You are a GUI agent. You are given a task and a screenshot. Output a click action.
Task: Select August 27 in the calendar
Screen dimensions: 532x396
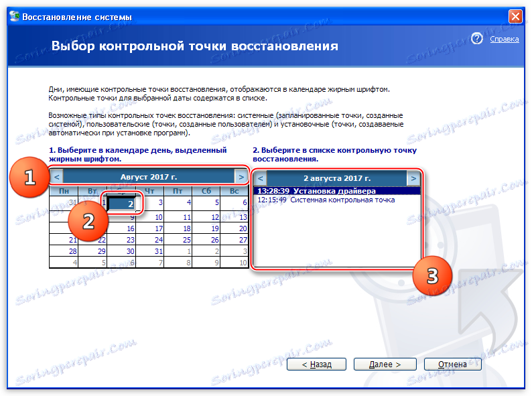[234, 240]
